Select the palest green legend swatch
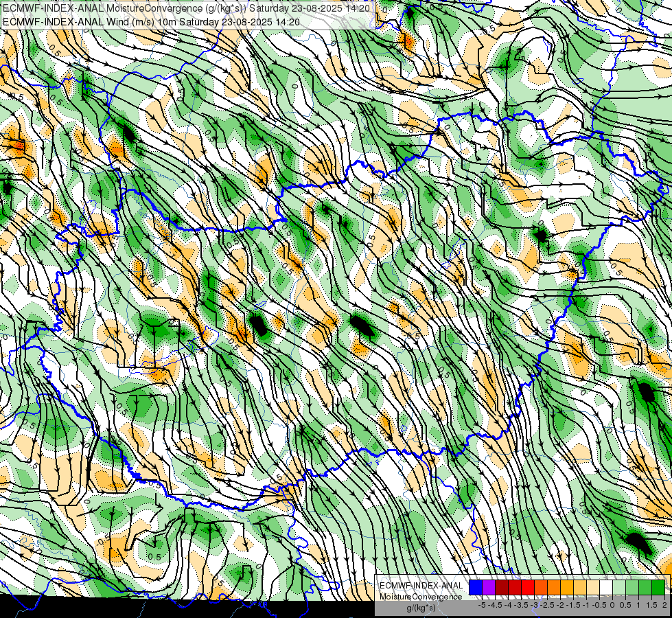This screenshot has width=672, height=618. tap(619, 588)
